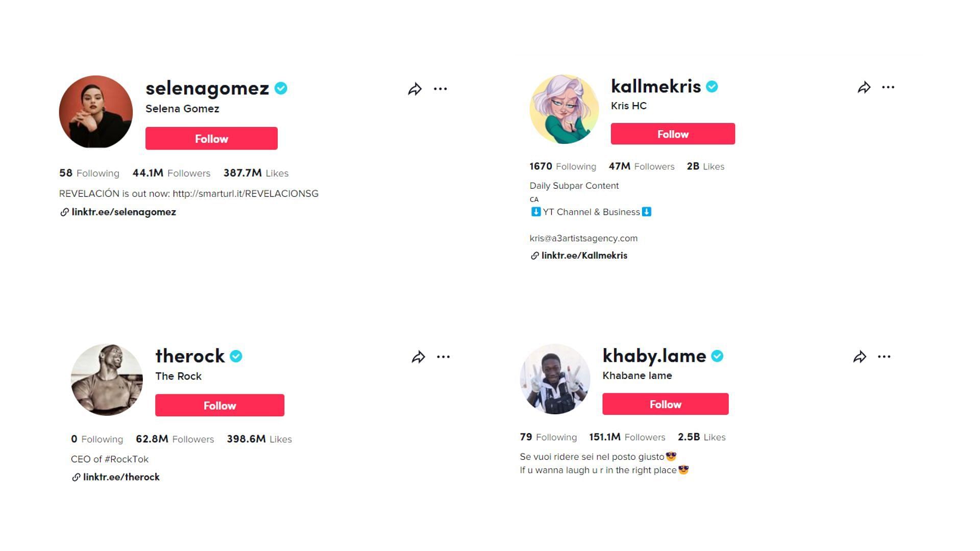View Selena Gomez's profile picture

(x=96, y=112)
